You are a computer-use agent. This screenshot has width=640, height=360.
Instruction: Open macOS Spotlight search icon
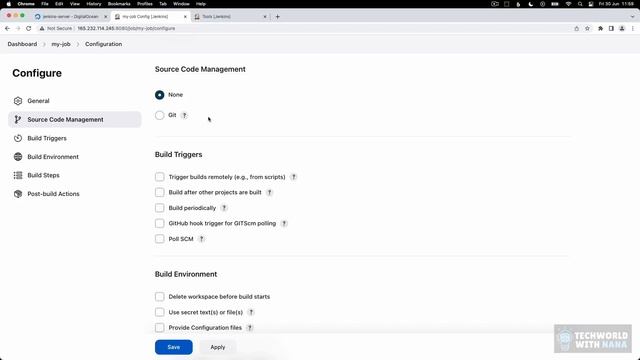(x=580, y=4)
